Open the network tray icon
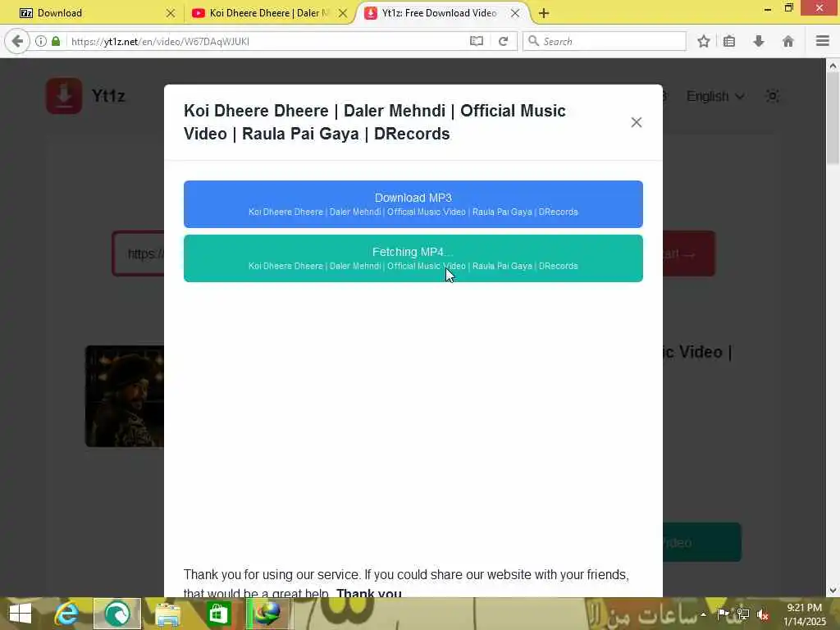 [x=743, y=614]
